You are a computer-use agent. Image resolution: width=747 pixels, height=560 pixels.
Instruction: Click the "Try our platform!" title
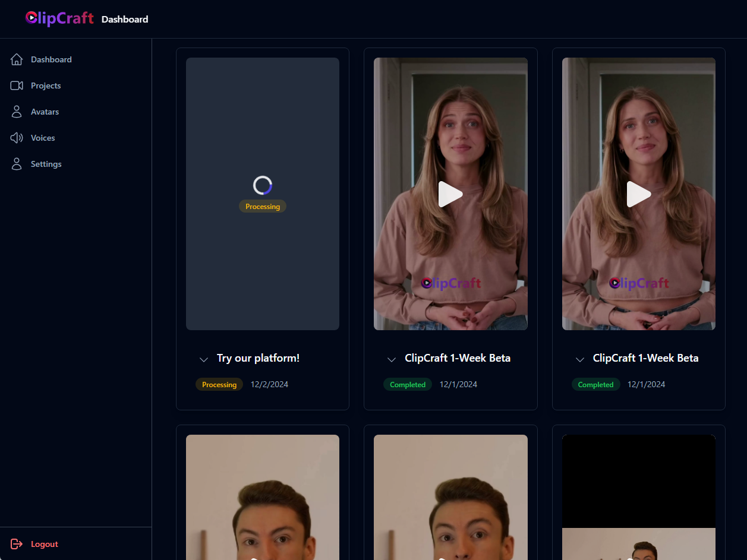click(x=258, y=358)
